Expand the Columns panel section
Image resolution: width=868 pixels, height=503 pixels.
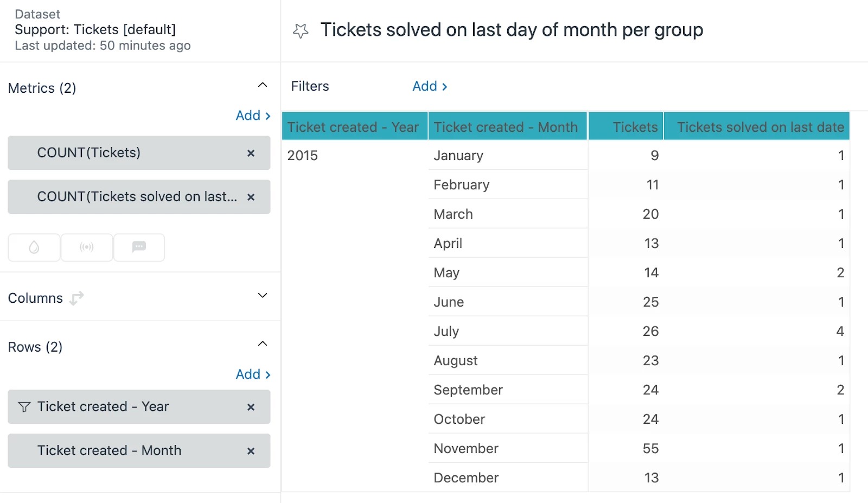[x=263, y=296]
